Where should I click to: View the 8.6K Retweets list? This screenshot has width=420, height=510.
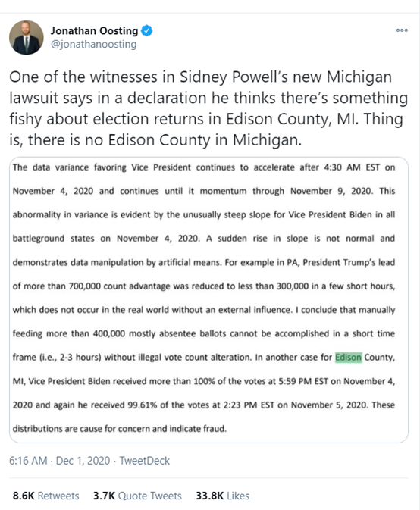coord(46,496)
